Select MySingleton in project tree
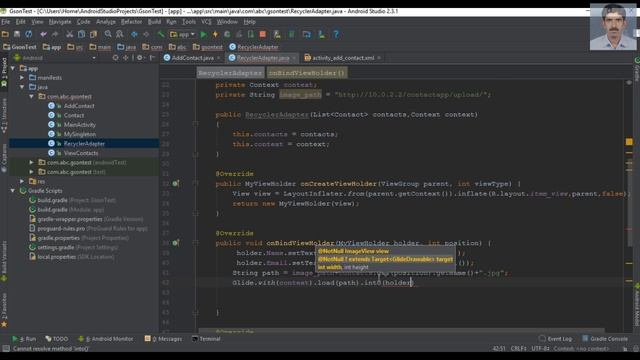 (80, 134)
